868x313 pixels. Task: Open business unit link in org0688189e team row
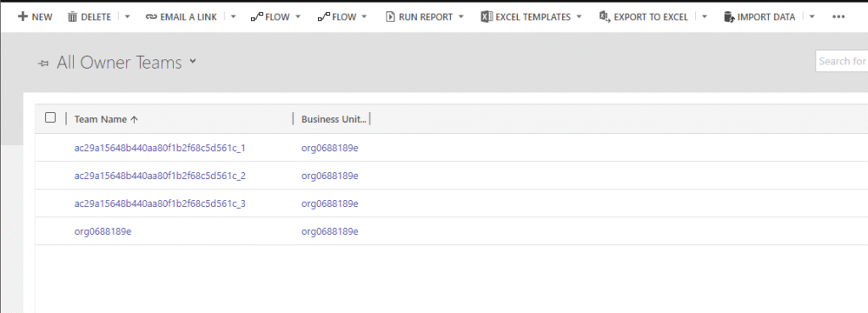330,231
